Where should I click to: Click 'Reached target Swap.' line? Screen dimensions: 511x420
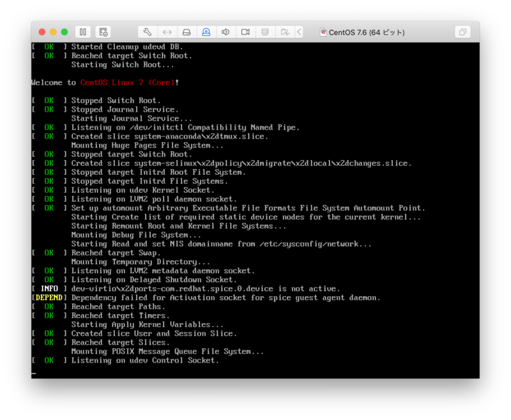[x=116, y=253]
